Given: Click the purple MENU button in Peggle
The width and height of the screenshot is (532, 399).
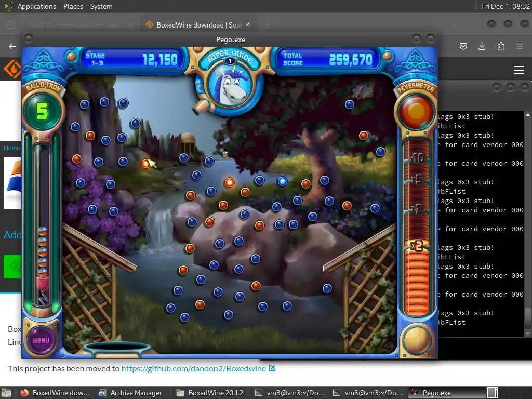Looking at the screenshot, I should click(41, 340).
